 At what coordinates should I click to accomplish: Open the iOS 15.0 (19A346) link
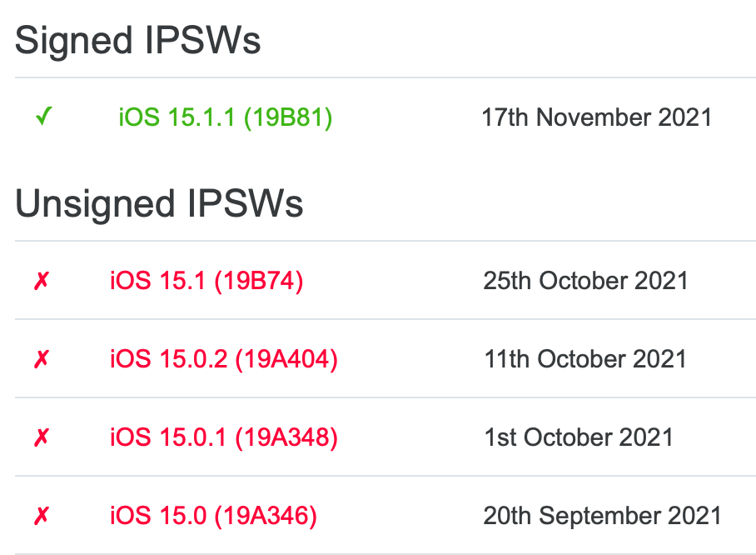tap(213, 517)
